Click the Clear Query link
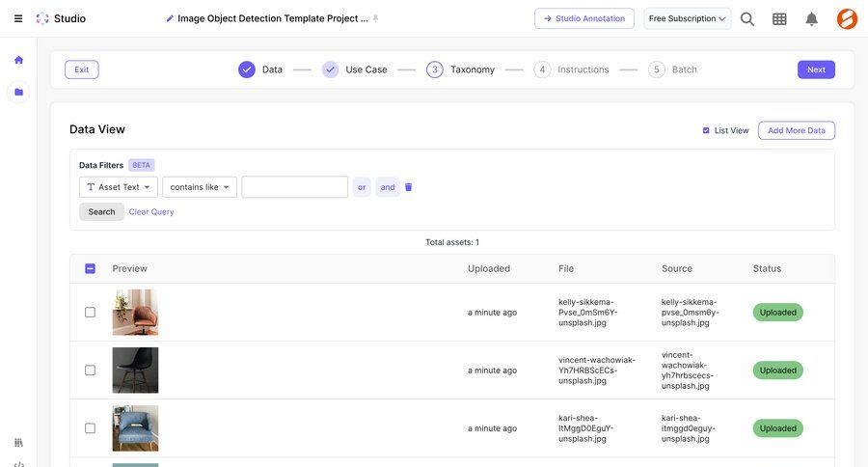This screenshot has width=868, height=467. [151, 211]
